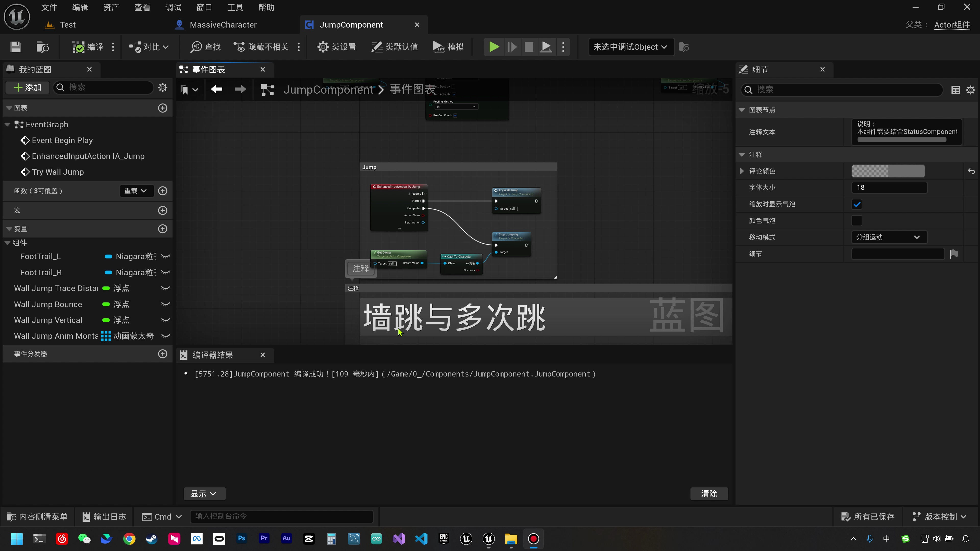Toggle visibility of Wall Jump Vertical
The height and width of the screenshot is (551, 980).
(x=165, y=320)
